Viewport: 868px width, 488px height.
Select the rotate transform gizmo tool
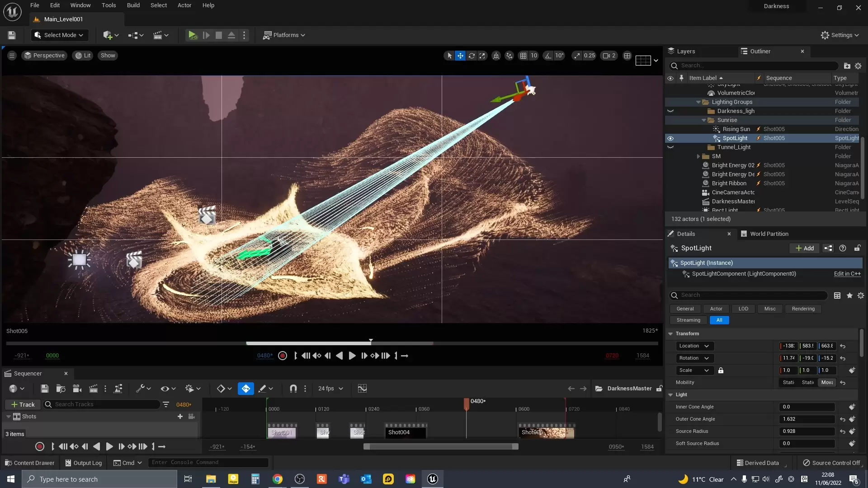(472, 56)
